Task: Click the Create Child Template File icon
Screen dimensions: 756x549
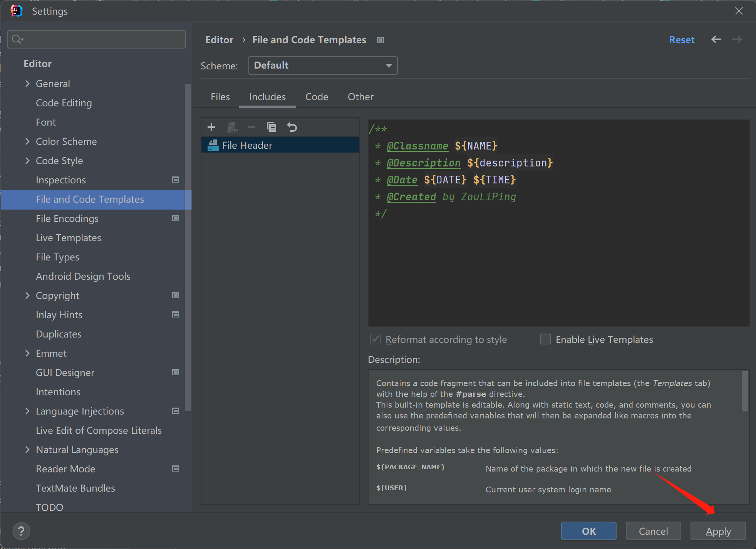Action: pos(232,127)
